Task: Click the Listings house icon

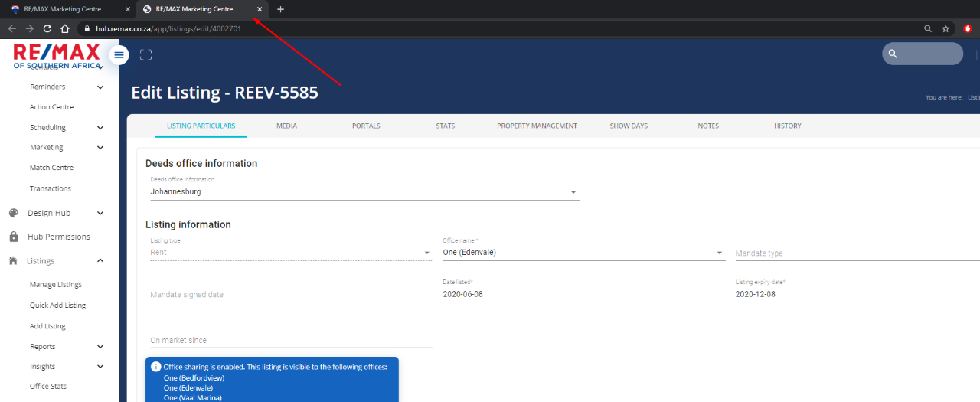Action: [x=13, y=260]
